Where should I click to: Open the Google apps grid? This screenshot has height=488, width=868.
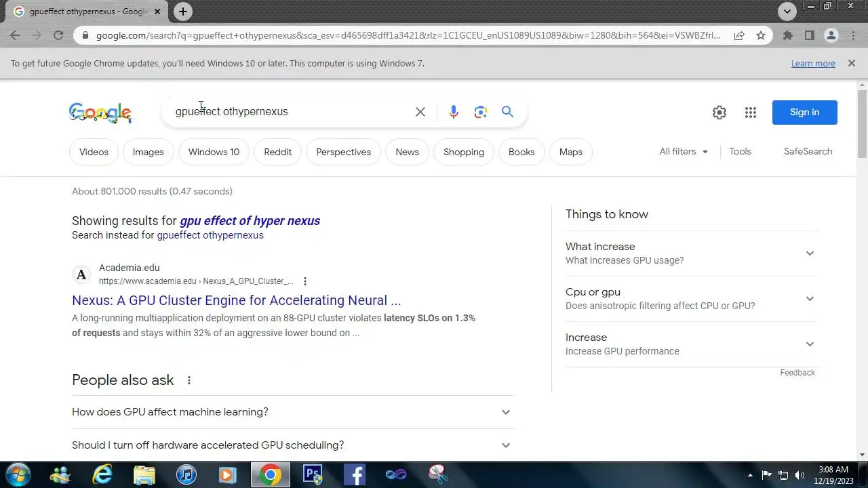(750, 113)
